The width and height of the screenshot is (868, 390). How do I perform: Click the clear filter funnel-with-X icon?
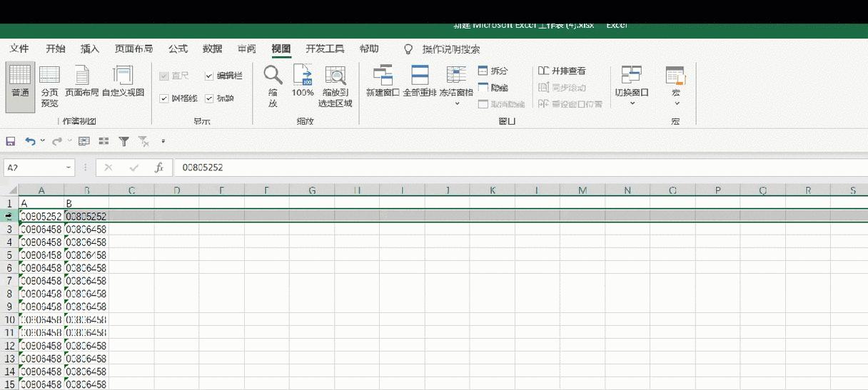coord(143,141)
